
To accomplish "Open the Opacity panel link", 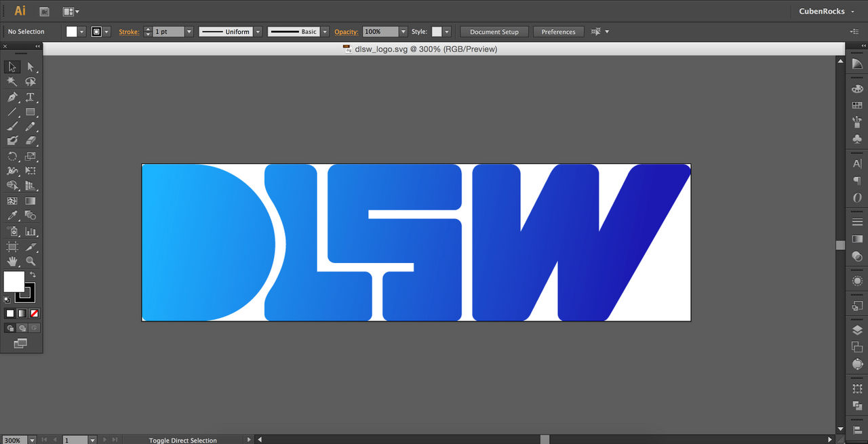I will point(346,32).
